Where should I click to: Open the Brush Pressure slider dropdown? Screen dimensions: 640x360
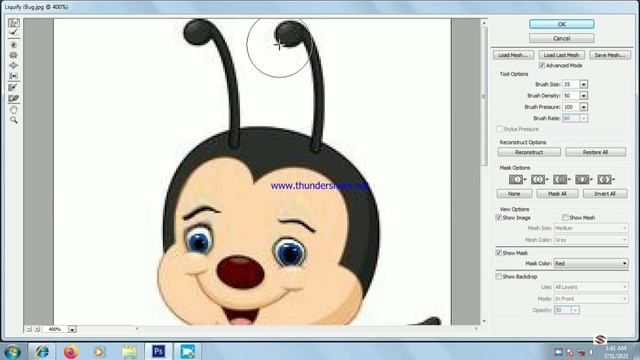584,107
